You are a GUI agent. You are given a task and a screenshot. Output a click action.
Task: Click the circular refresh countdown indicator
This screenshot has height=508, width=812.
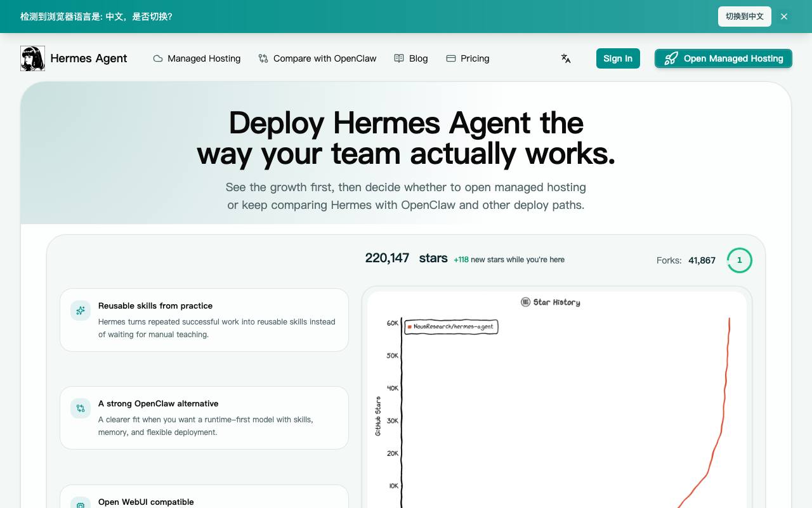coord(740,260)
